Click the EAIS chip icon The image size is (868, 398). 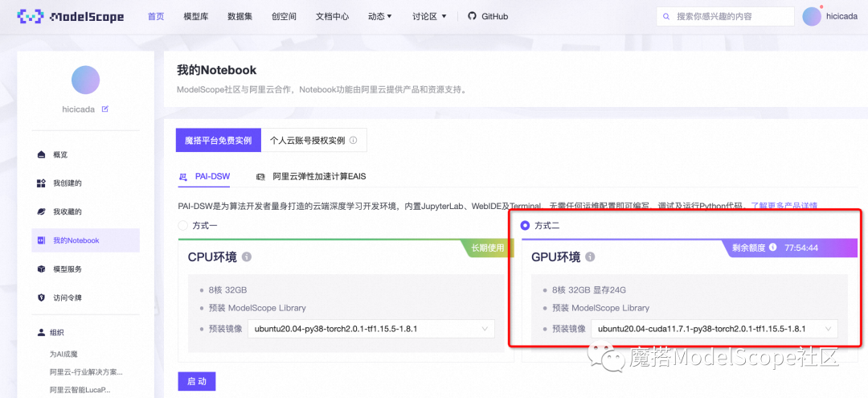pos(260,177)
